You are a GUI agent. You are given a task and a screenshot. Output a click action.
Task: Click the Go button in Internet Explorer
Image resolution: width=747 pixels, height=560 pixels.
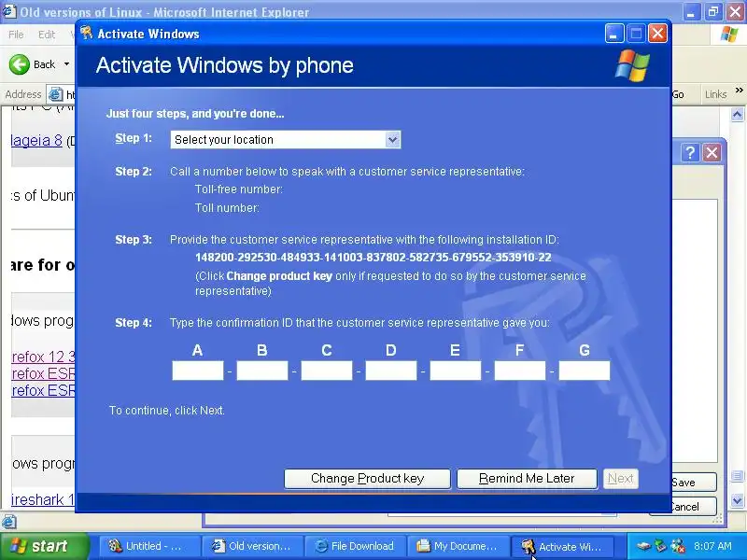pyautogui.click(x=678, y=94)
